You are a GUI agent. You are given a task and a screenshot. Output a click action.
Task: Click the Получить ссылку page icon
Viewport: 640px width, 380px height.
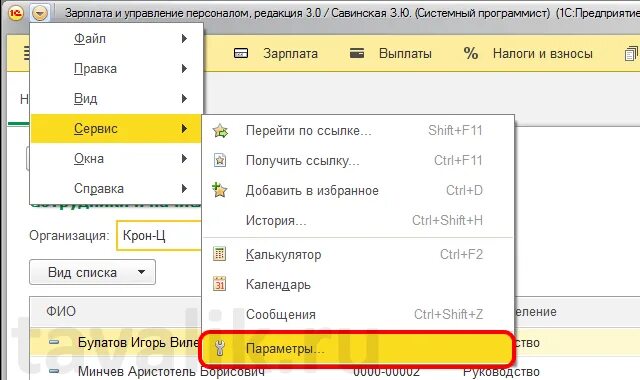point(220,160)
